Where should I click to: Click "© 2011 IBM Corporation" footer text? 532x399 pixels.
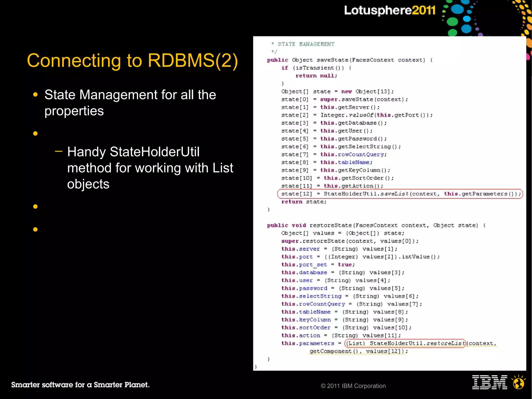(x=353, y=386)
